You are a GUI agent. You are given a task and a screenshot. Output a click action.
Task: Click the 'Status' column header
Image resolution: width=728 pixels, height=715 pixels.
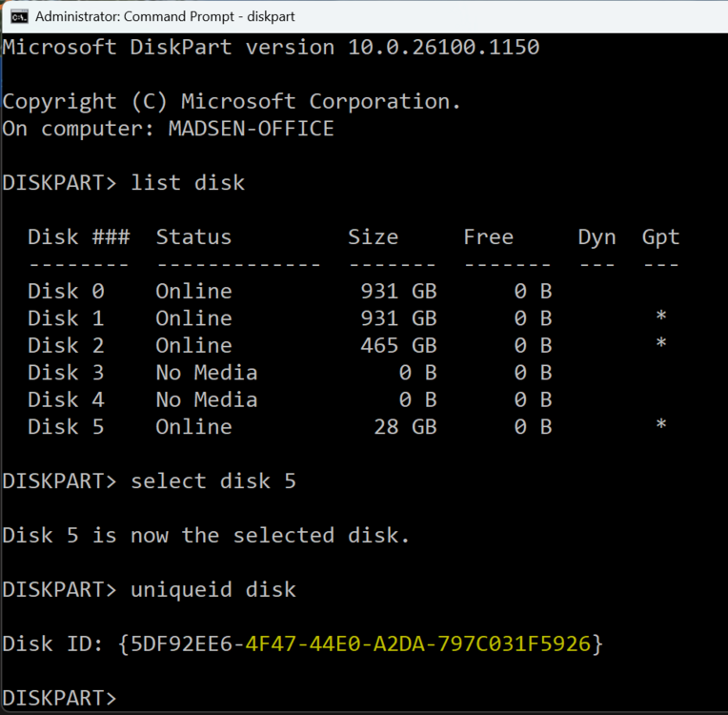(193, 237)
